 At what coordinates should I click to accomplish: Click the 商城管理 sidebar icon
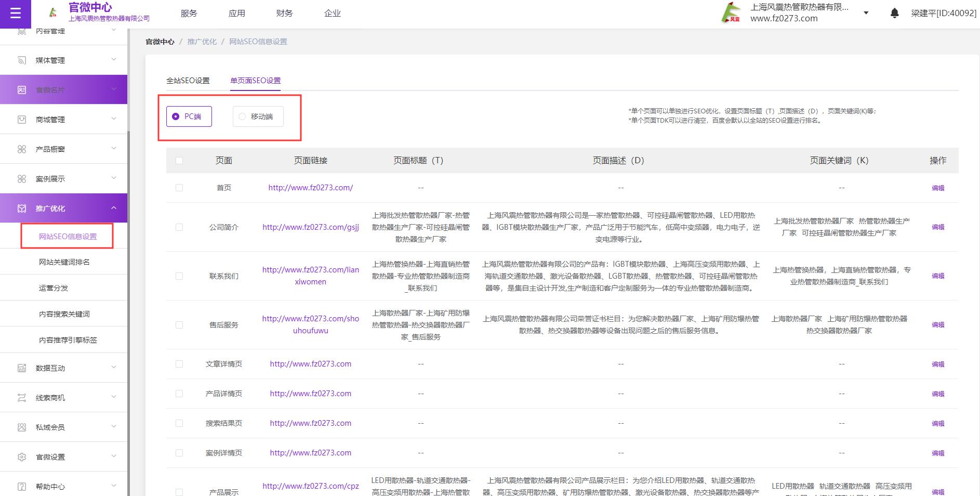pos(22,120)
